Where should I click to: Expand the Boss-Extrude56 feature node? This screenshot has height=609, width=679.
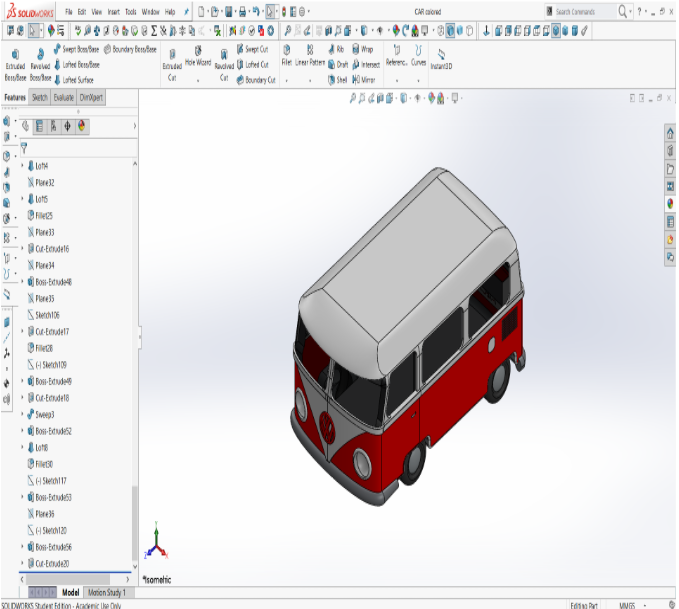click(22, 547)
